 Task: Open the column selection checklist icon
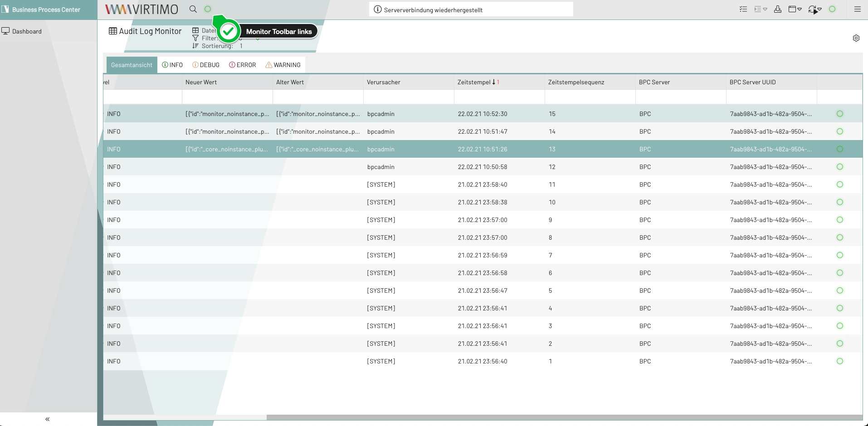pyautogui.click(x=742, y=9)
